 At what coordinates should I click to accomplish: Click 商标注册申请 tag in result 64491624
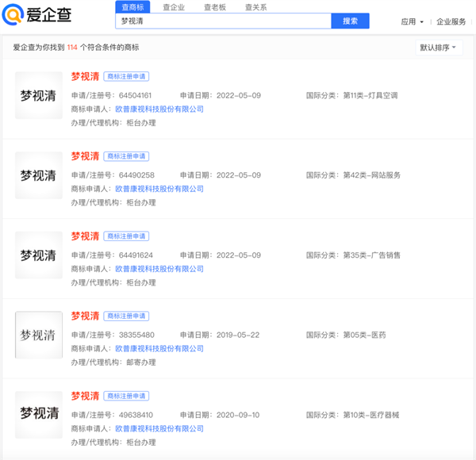[126, 236]
